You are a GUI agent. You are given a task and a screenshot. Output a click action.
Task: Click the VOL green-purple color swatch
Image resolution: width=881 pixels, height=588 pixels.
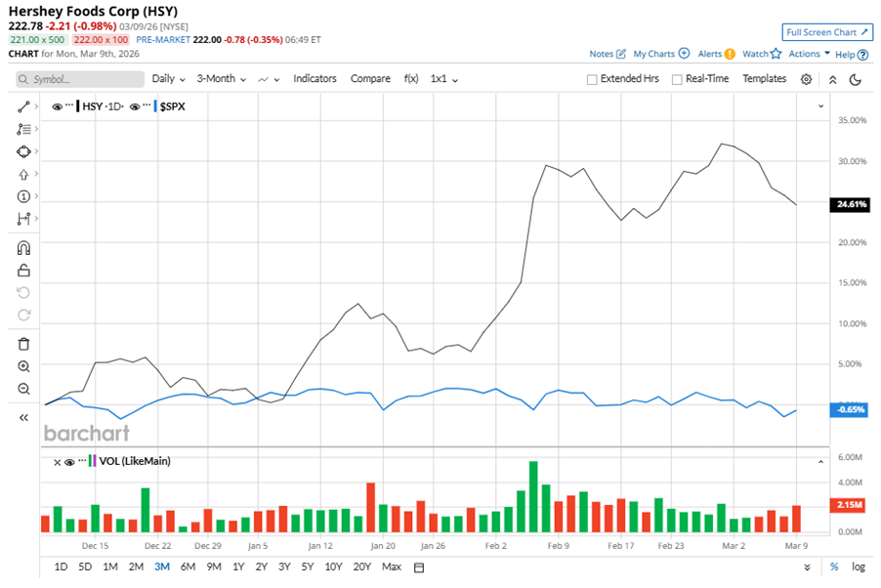(92, 462)
